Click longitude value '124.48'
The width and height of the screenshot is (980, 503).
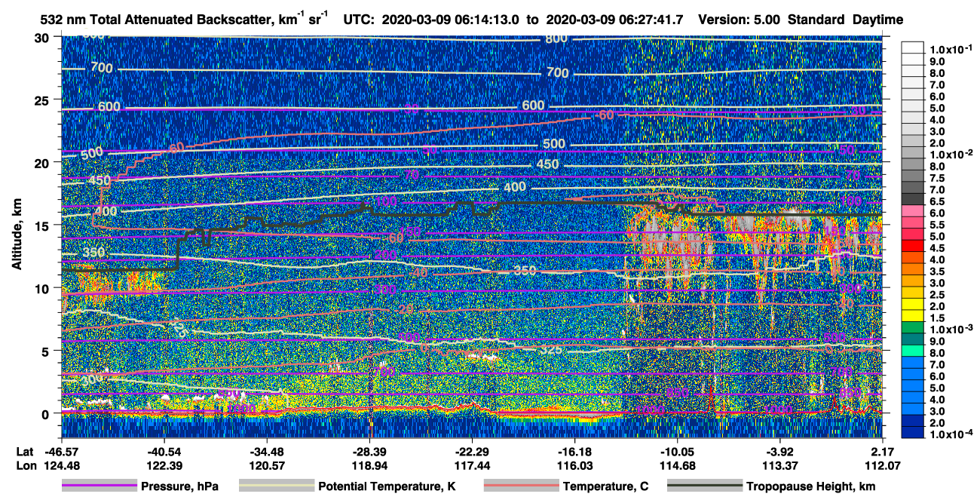tap(60, 465)
